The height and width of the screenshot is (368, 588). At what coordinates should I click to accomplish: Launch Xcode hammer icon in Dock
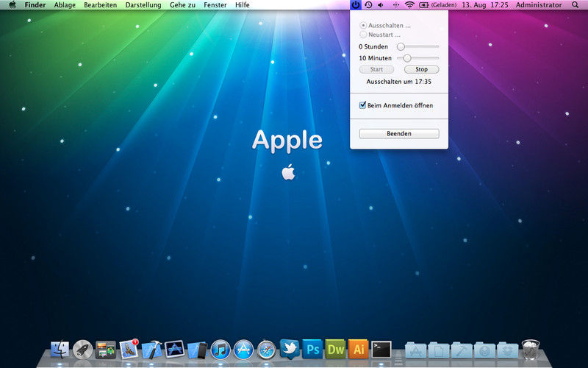tap(152, 350)
